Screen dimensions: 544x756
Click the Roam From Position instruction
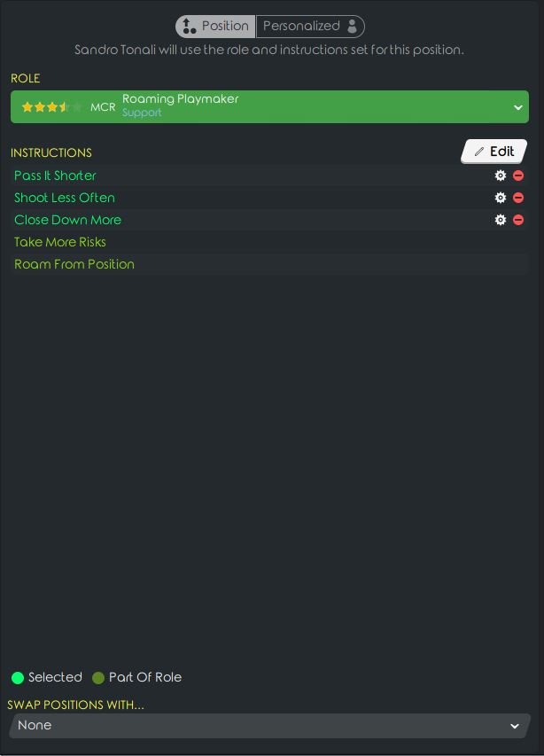(x=74, y=264)
